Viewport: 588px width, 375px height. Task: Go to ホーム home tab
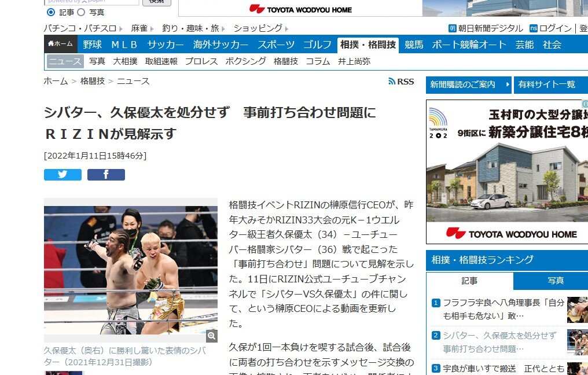tap(61, 44)
